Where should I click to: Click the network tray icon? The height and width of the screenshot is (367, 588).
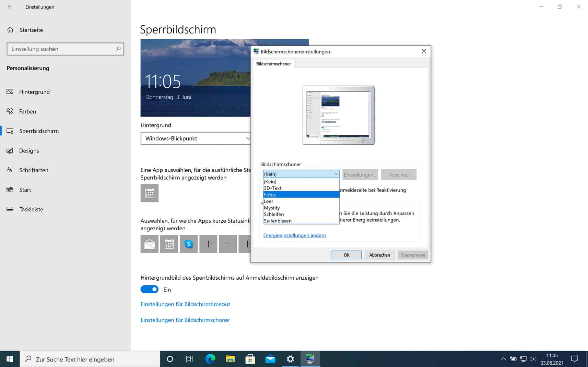pyautogui.click(x=523, y=359)
